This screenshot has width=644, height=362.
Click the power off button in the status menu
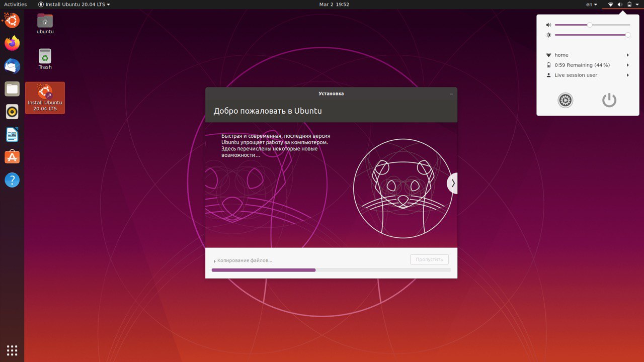click(x=609, y=100)
